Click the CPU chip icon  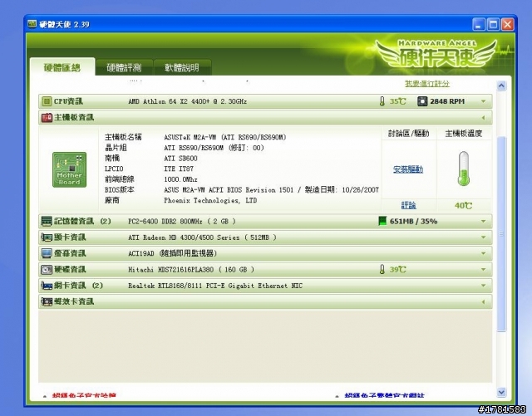pyautogui.click(x=47, y=101)
